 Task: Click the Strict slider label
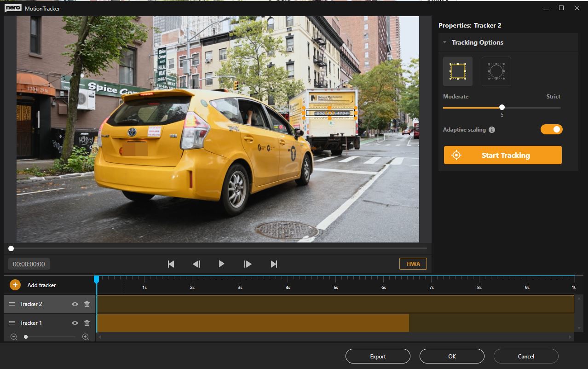tap(553, 97)
